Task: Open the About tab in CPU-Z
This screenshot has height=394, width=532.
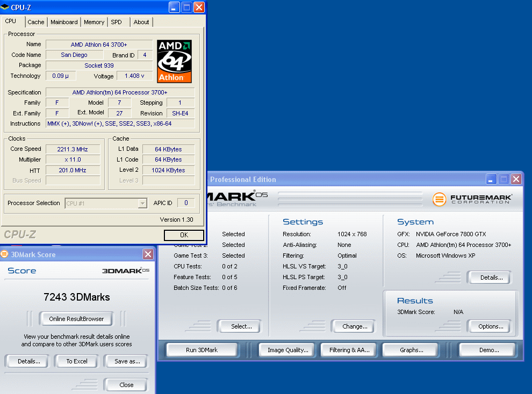Action: (141, 22)
